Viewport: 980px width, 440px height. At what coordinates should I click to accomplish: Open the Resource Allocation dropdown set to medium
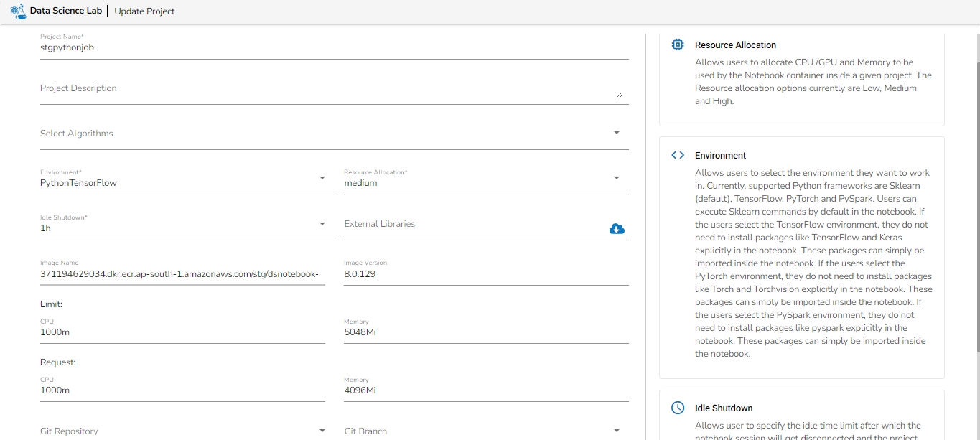[x=617, y=178]
